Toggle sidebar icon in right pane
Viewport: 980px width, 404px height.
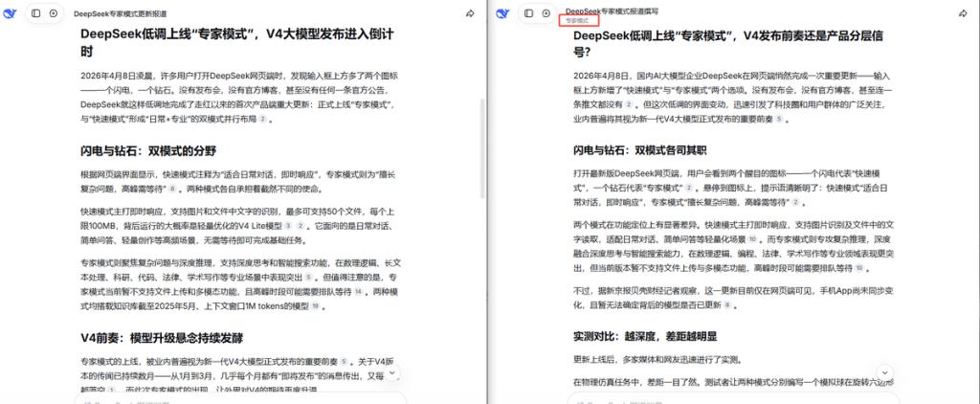click(x=529, y=14)
